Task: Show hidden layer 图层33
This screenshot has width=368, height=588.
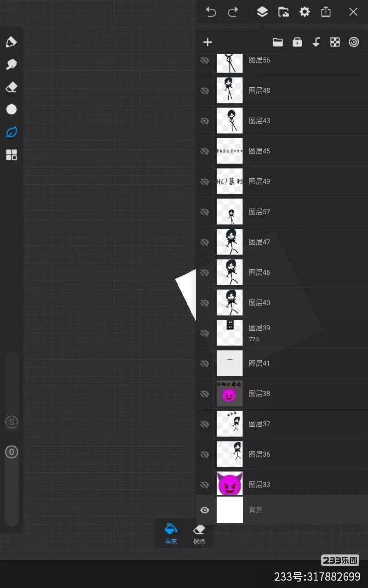Action: pyautogui.click(x=205, y=485)
